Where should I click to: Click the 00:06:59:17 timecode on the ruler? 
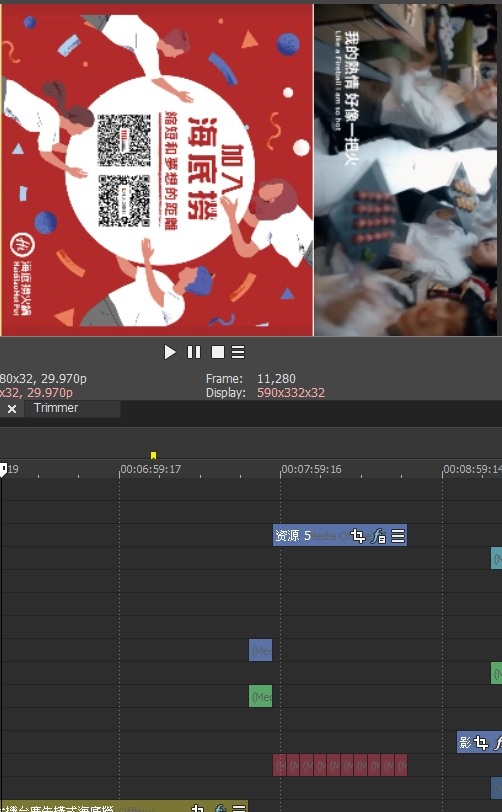pos(151,469)
